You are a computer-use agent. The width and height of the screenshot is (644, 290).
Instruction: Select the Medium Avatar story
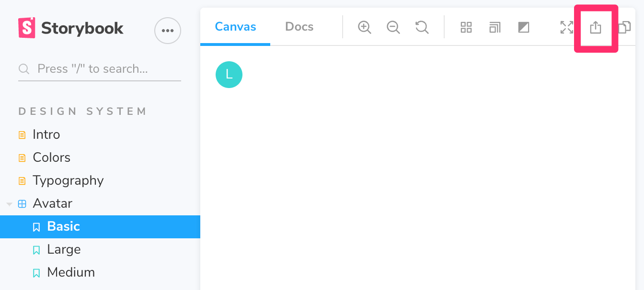[70, 272]
